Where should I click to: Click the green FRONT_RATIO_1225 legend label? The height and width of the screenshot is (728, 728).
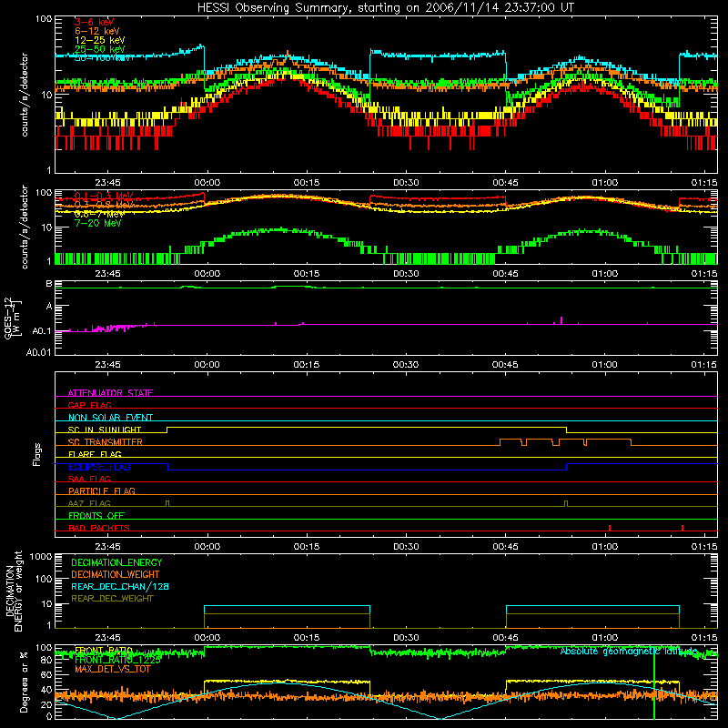117,660
